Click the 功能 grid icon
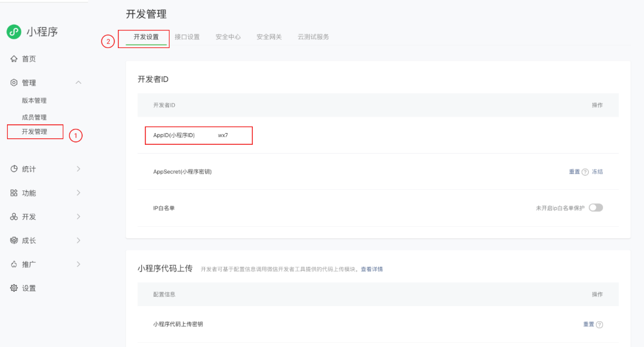 coord(13,193)
